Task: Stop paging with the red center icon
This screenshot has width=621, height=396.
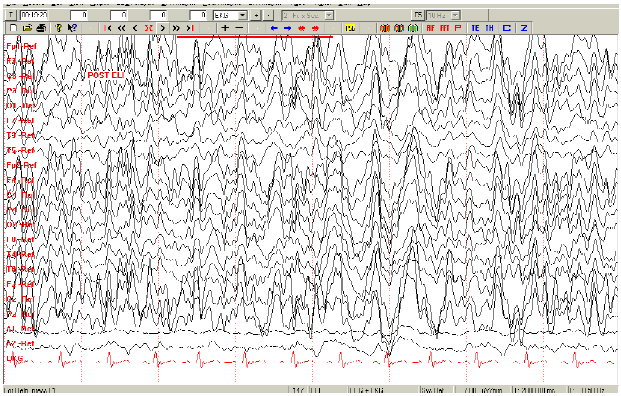Action: tap(149, 28)
